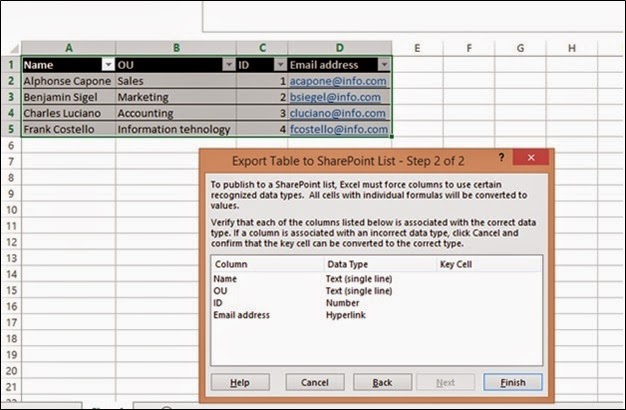The height and width of the screenshot is (410, 626).
Task: Click the OU header cell text
Action: 125,65
